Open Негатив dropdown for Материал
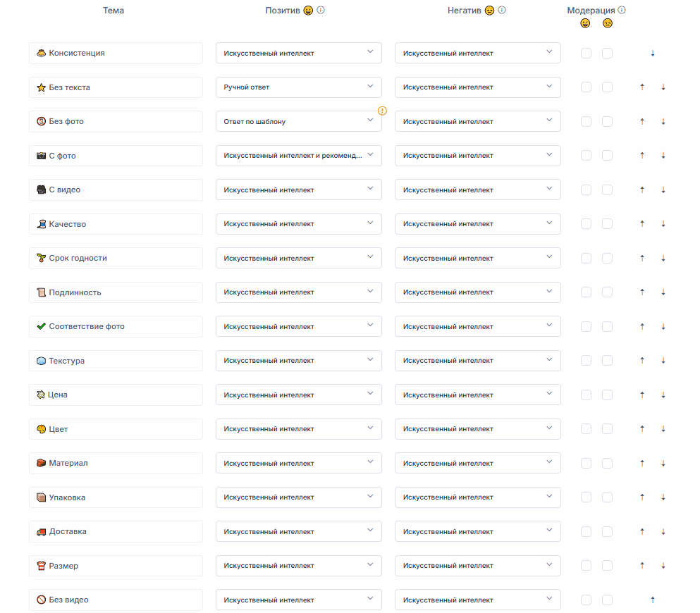This screenshot has height=613, width=700. tap(478, 464)
